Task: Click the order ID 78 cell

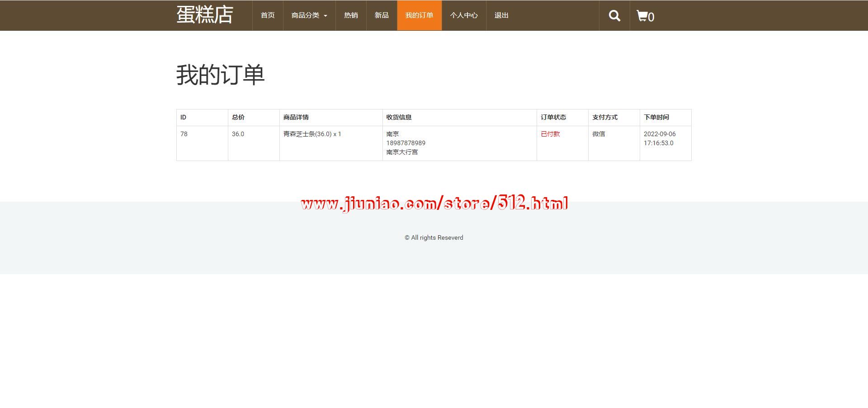Action: (x=184, y=134)
